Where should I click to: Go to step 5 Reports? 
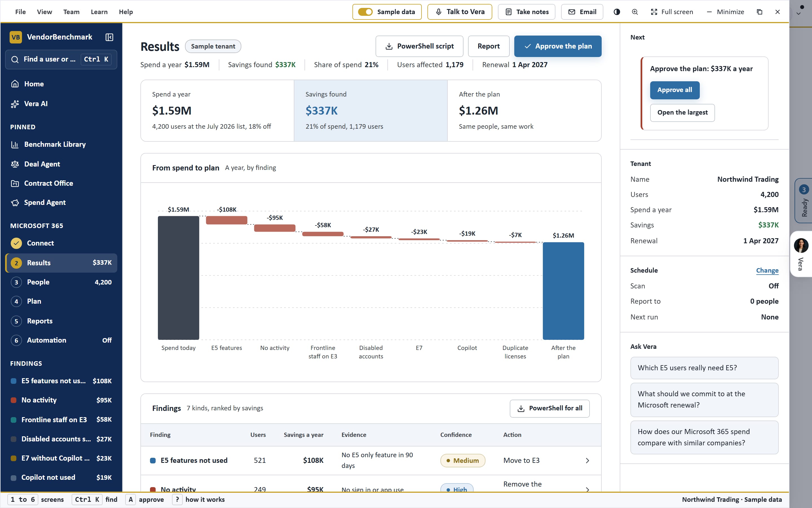(x=61, y=321)
